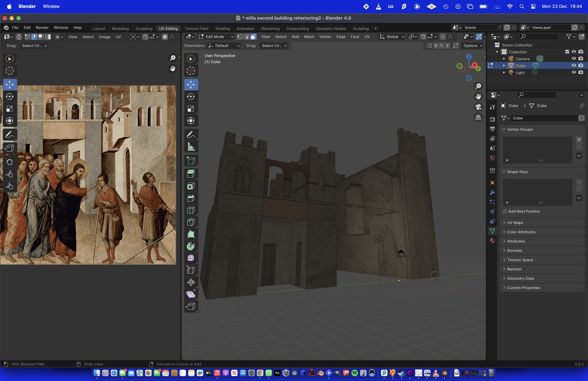Open the Material properties tab
The width and height of the screenshot is (588, 381).
(492, 241)
